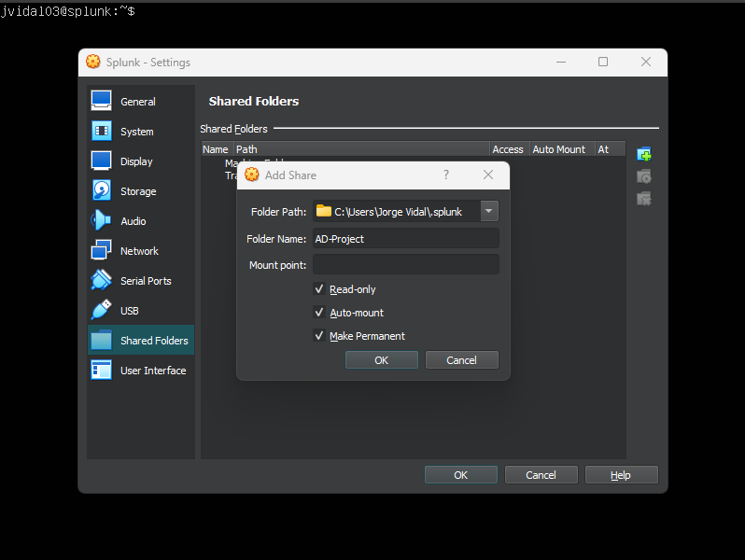Click Cancel in the Splunk Settings window

pyautogui.click(x=541, y=474)
